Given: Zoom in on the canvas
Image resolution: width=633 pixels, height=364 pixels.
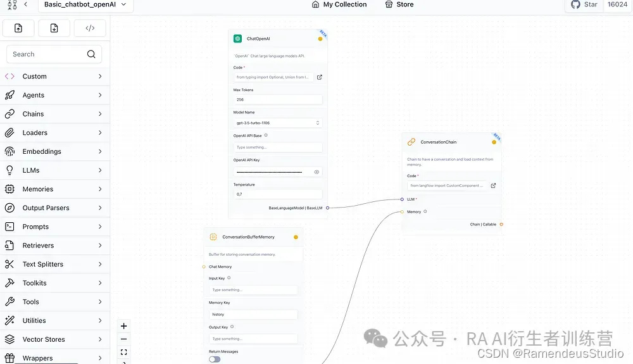Looking at the screenshot, I should tap(124, 325).
